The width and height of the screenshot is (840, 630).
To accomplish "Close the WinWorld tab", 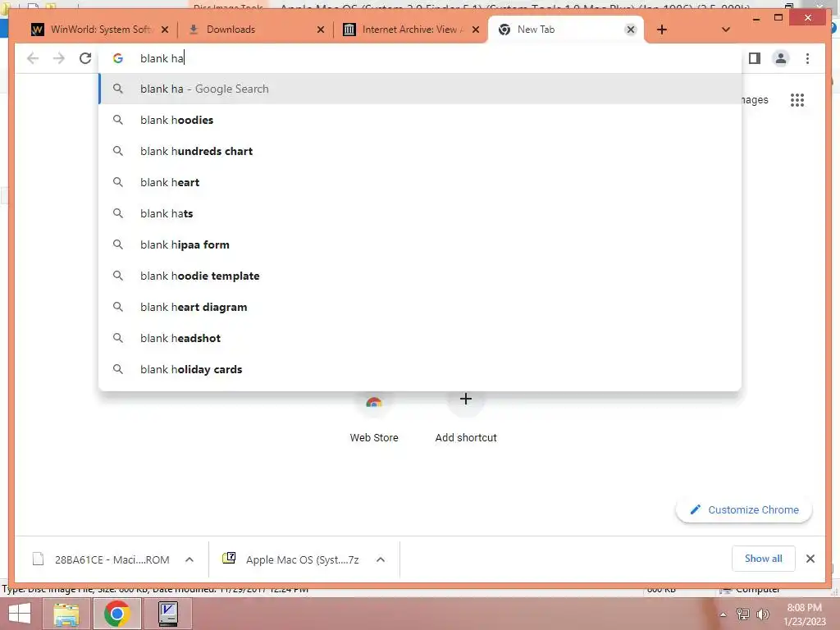I will point(165,30).
